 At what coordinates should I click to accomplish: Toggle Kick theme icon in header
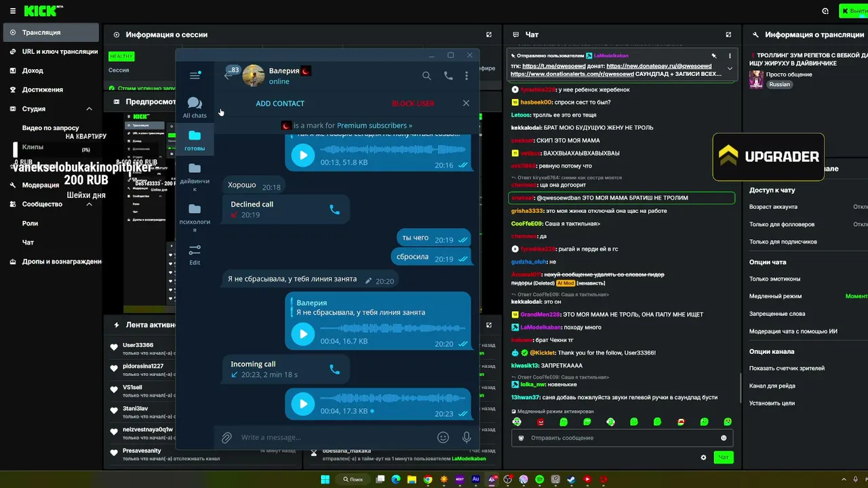click(825, 11)
